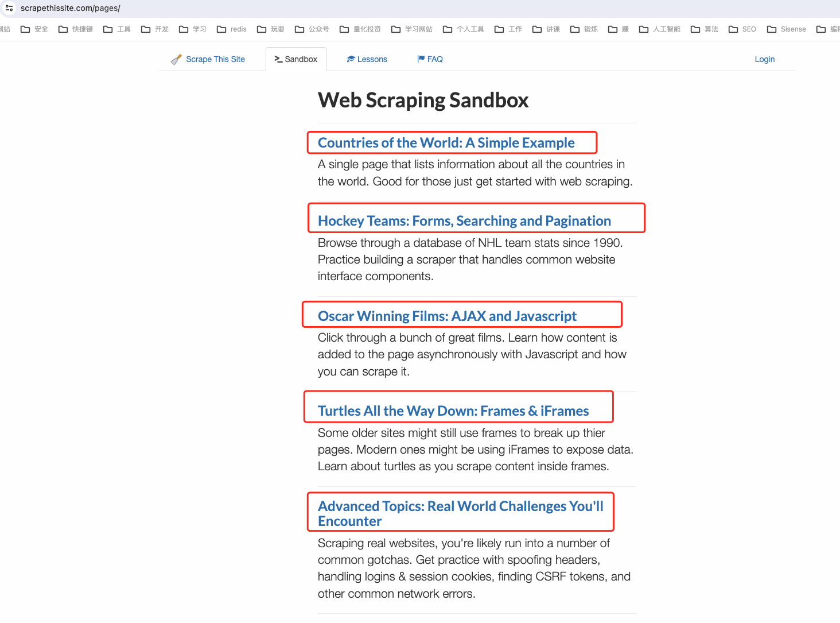This screenshot has width=840, height=623.
Task: Open the SEO bookmark folder
Action: point(742,29)
